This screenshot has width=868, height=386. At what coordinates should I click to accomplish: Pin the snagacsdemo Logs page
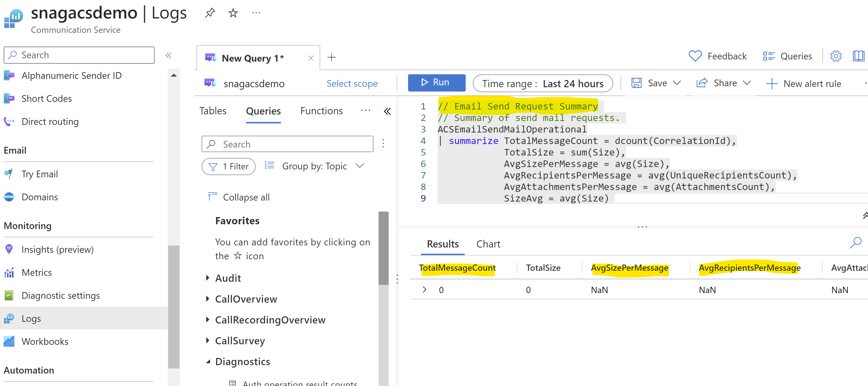[x=210, y=13]
